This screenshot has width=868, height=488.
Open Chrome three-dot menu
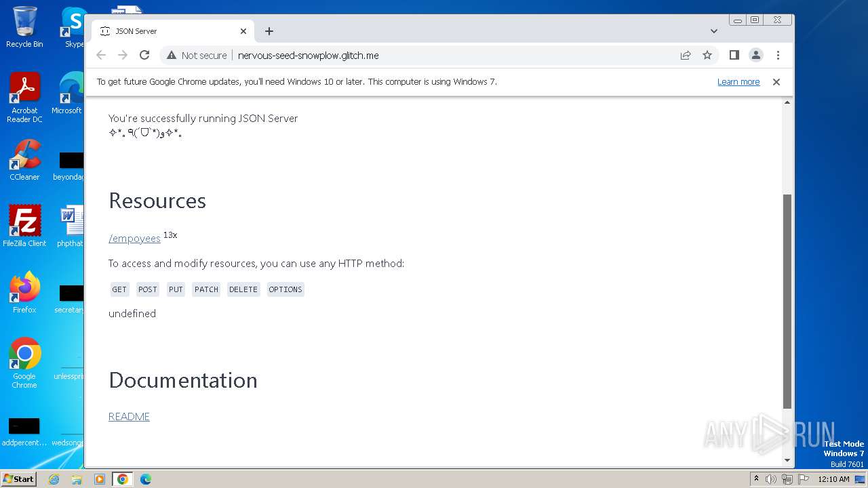(x=778, y=55)
